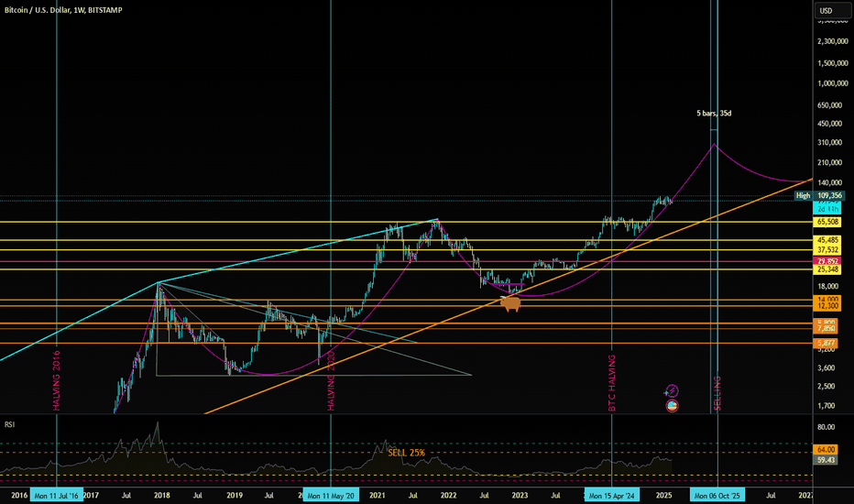Click the 'Mon 06 Oct '25' date marker
Screen dimensions: 854x504
[717, 495]
